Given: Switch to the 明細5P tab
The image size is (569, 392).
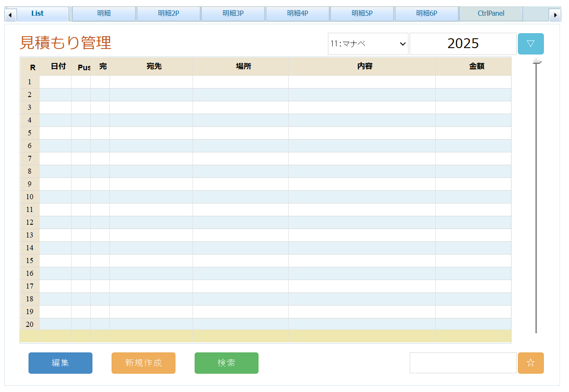Looking at the screenshot, I should click(362, 14).
